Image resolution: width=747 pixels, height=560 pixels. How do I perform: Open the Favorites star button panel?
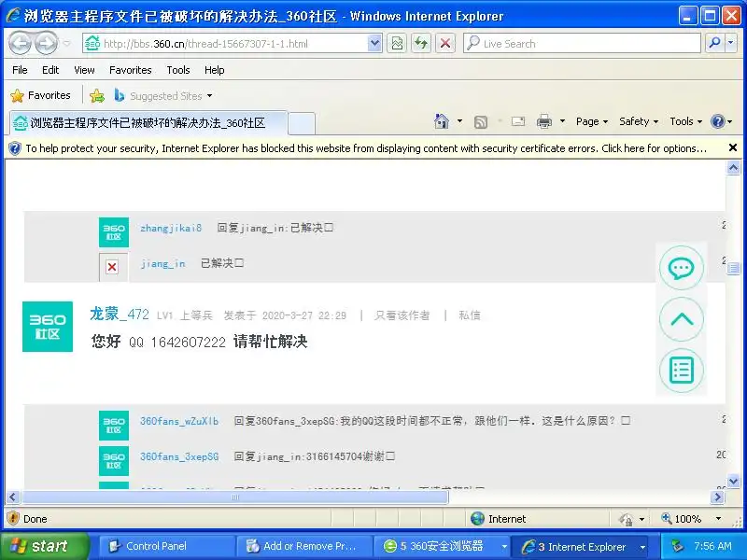[40, 96]
